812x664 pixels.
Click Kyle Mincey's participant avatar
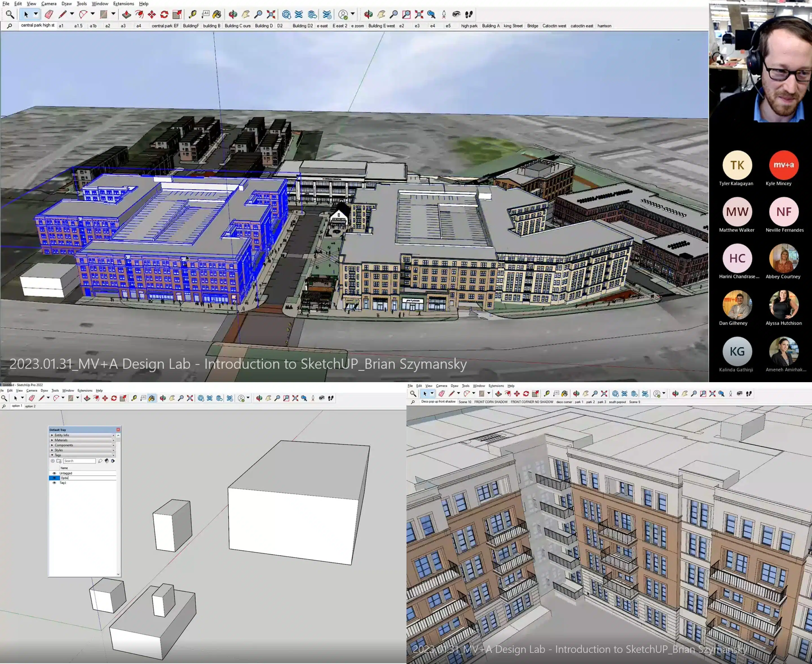tap(783, 165)
